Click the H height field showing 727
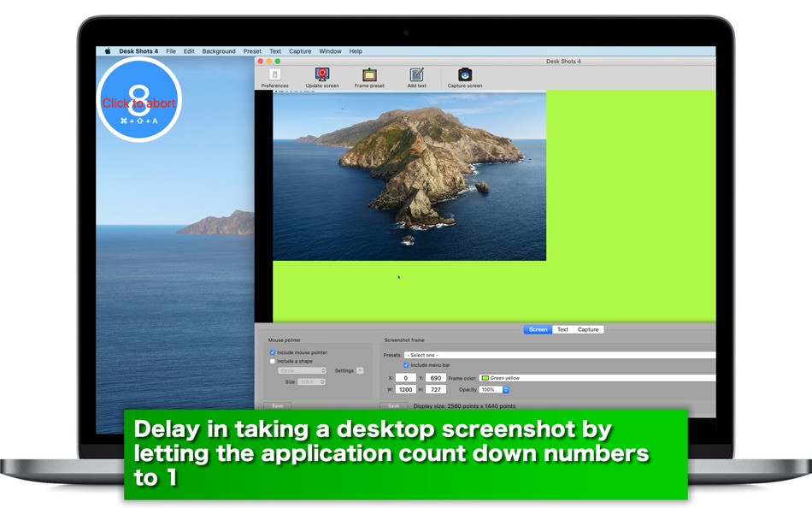This screenshot has height=508, width=812. 436,390
